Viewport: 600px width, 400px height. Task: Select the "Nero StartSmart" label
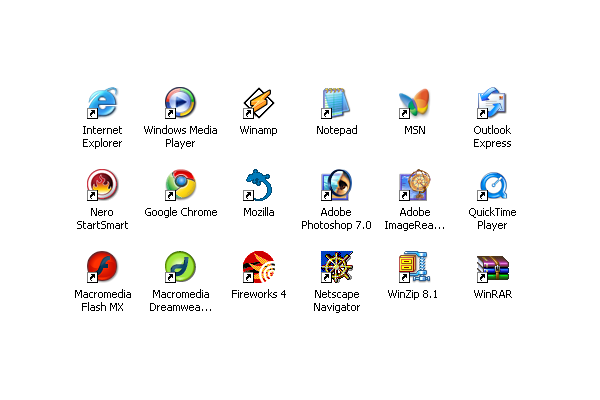click(102, 219)
